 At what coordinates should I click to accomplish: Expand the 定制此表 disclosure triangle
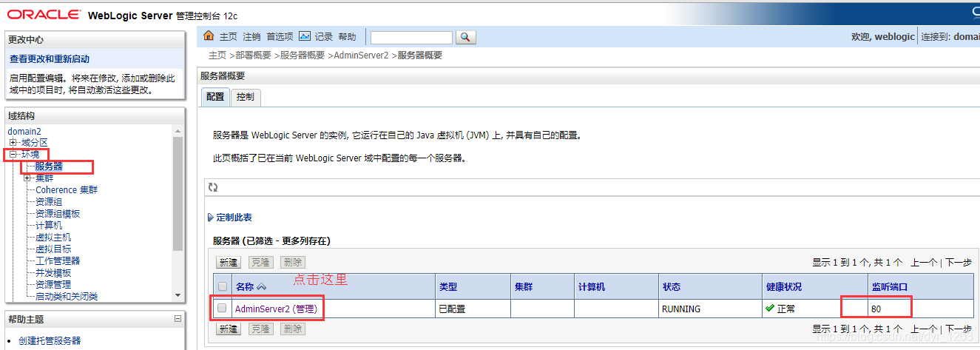(x=210, y=218)
